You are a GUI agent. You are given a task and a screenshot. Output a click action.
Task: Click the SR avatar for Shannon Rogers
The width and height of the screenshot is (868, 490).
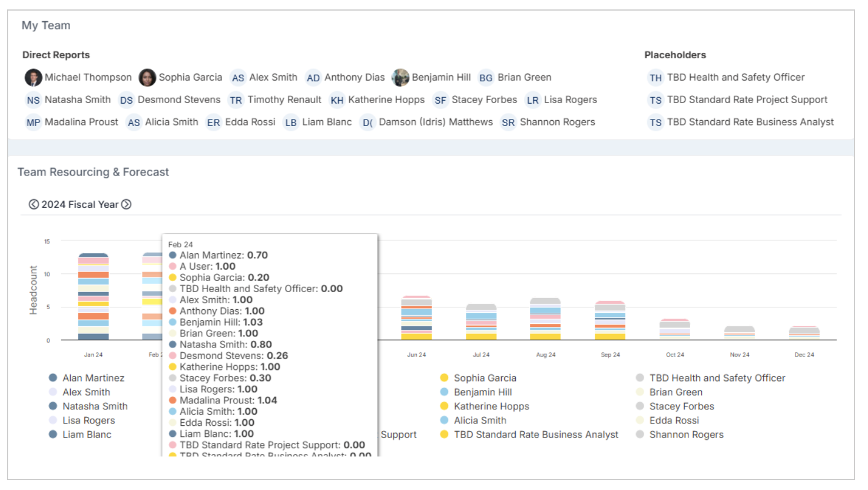pos(508,122)
